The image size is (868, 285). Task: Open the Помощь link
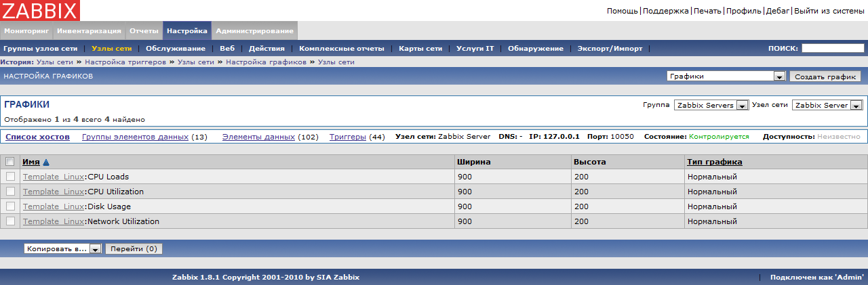click(x=622, y=11)
